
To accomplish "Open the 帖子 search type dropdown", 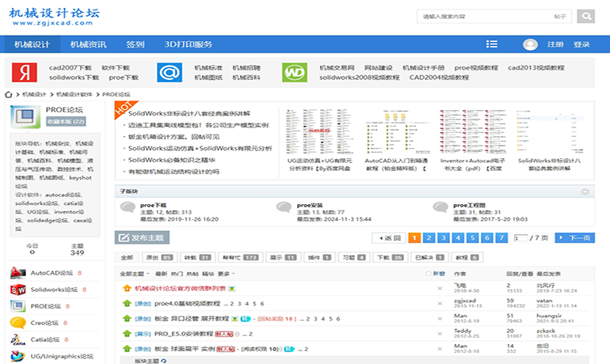I will pyautogui.click(x=561, y=16).
